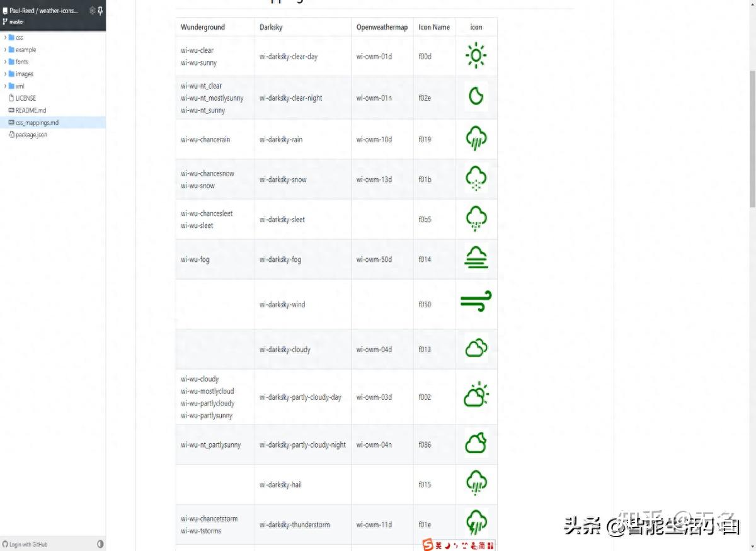
Task: Click the thunderstorm icon in the f01e row
Action: pos(476,523)
